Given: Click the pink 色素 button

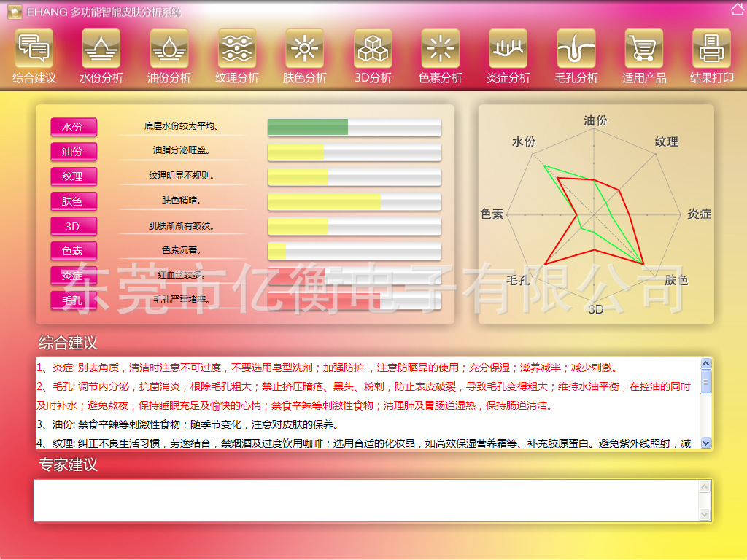Looking at the screenshot, I should click(x=73, y=251).
